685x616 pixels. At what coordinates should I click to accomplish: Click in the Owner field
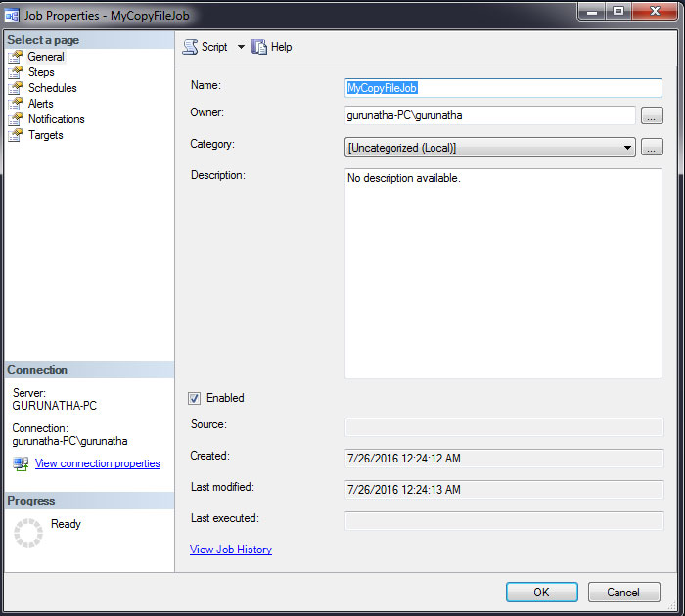(x=489, y=115)
